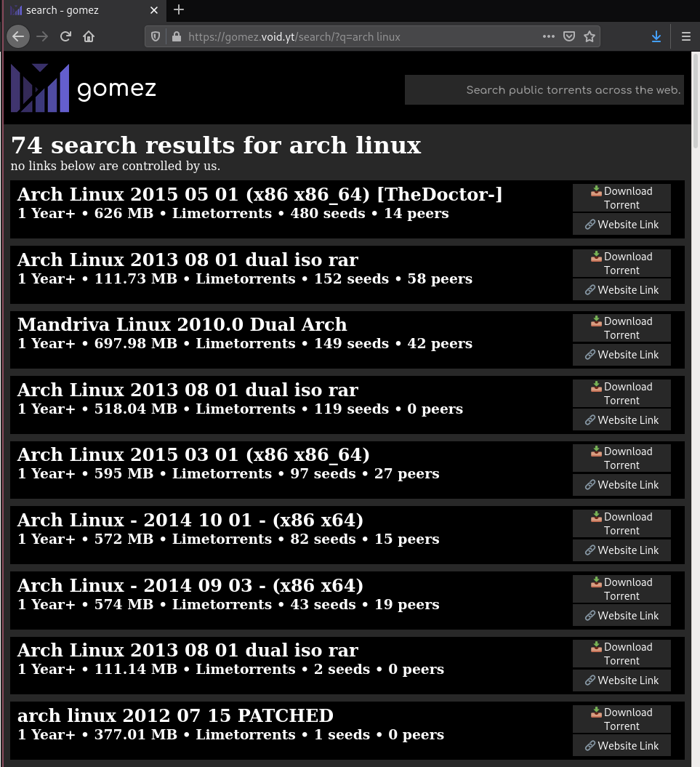
Task: Bookmark this page with the star
Action: click(x=590, y=36)
